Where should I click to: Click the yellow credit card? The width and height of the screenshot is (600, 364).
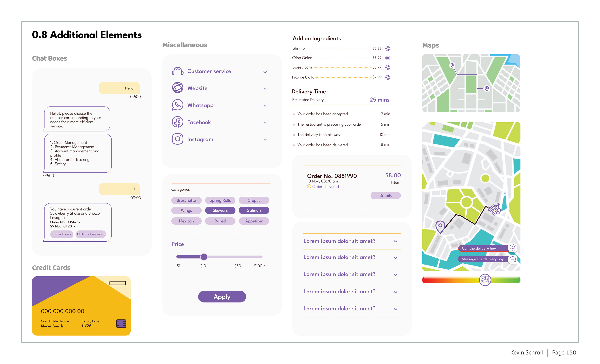81,306
